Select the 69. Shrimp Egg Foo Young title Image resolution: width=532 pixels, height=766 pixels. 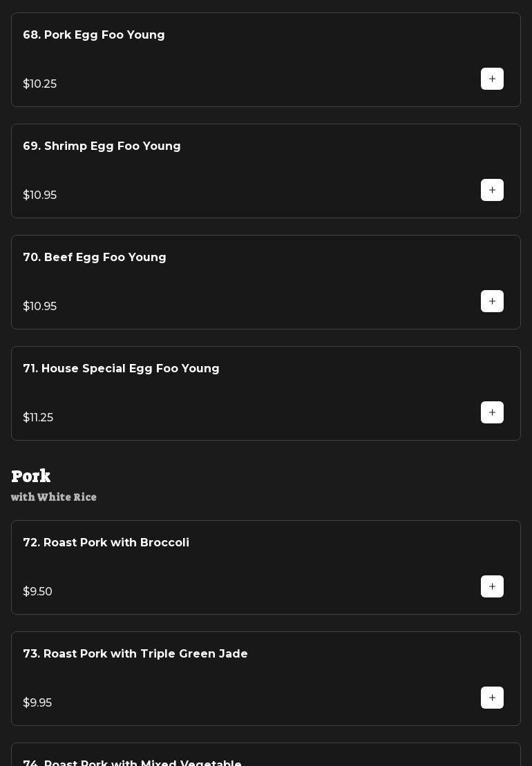(x=102, y=146)
